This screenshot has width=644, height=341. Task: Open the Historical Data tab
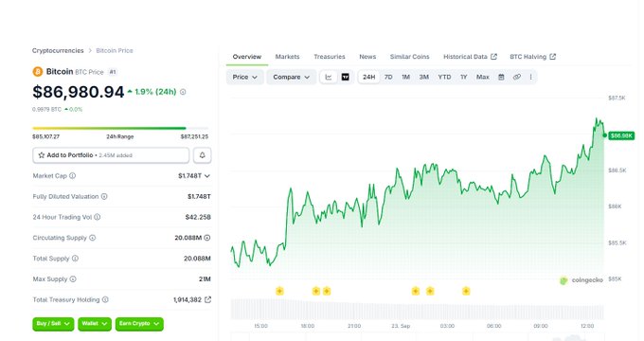(470, 57)
